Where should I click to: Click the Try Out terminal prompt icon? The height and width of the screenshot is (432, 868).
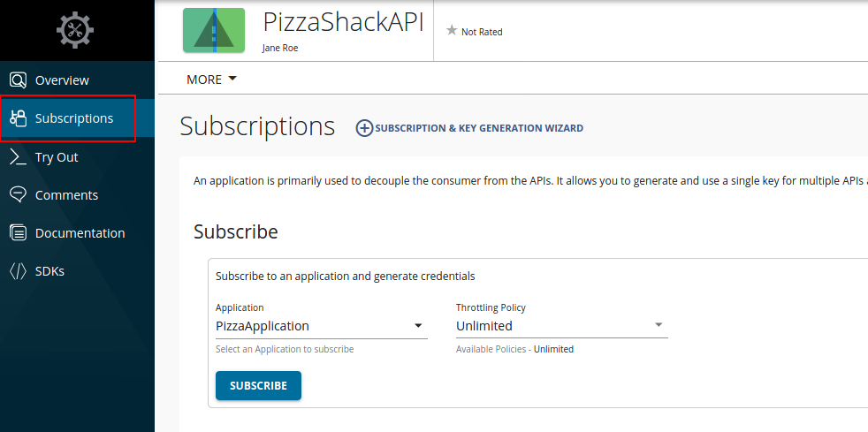[19, 157]
